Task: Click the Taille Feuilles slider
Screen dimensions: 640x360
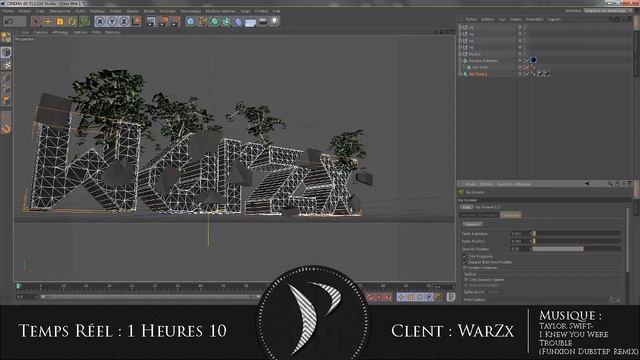Action: point(577,241)
